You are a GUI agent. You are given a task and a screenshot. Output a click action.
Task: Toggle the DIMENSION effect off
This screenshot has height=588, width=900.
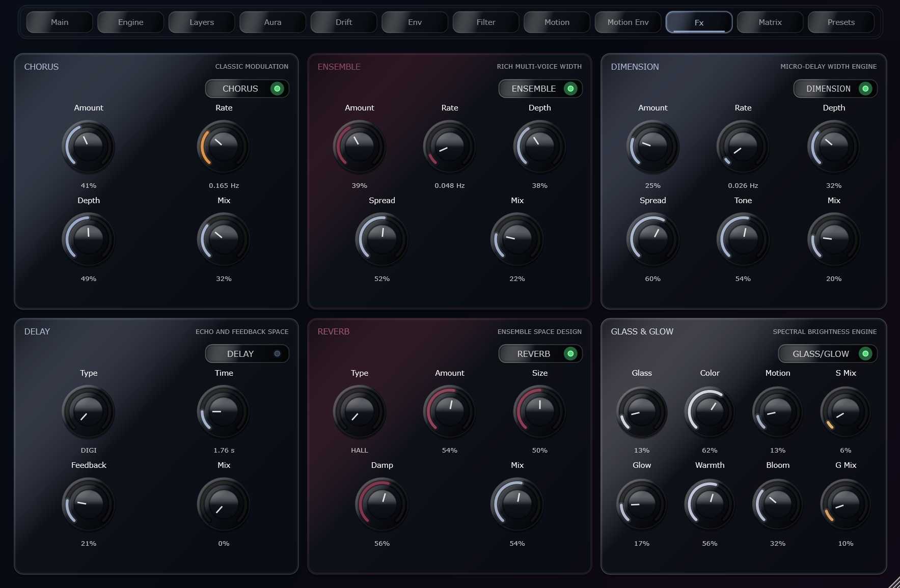pyautogui.click(x=835, y=89)
